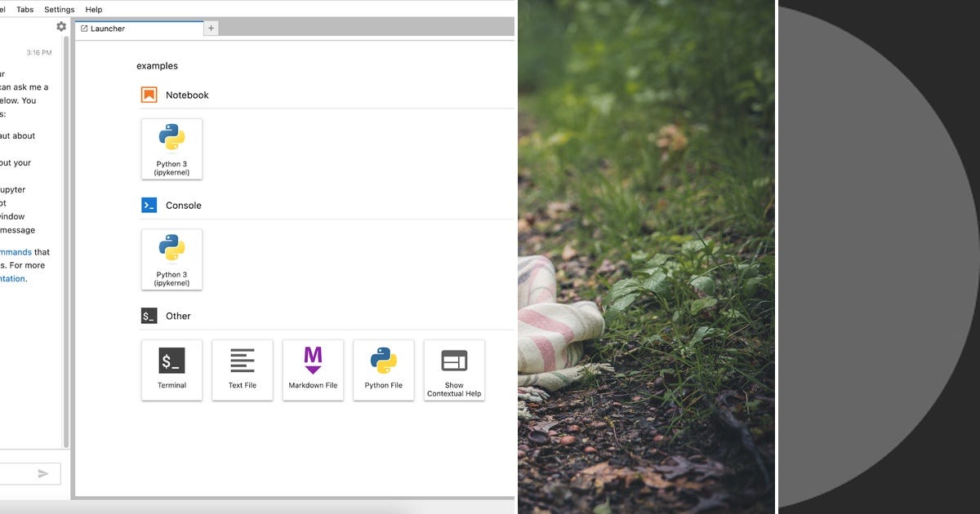
Task: Create a new Text File
Action: (243, 370)
